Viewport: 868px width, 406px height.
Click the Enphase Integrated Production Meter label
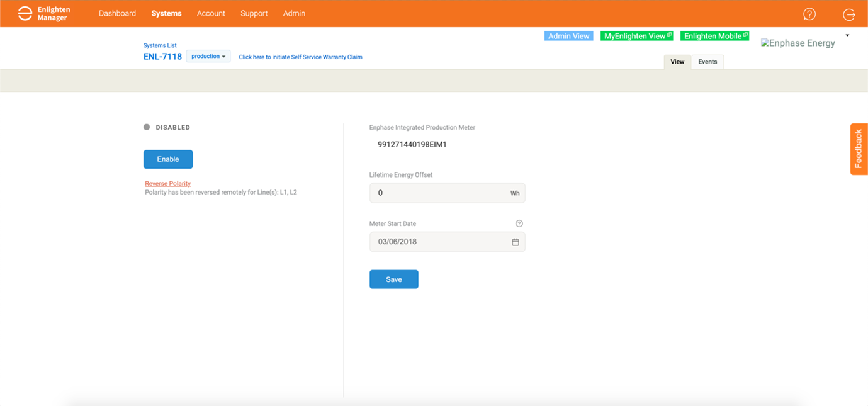422,128
